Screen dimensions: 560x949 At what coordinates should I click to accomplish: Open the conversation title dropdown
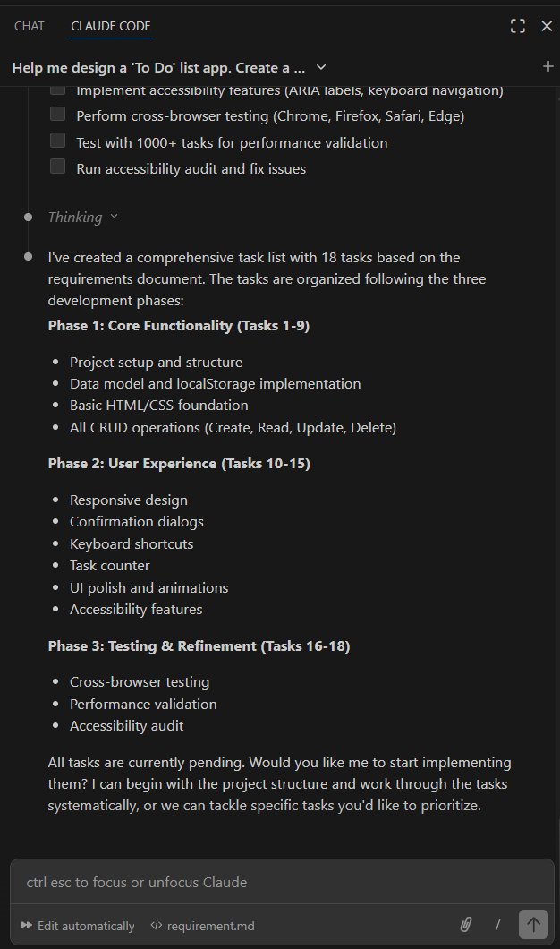pyautogui.click(x=321, y=67)
